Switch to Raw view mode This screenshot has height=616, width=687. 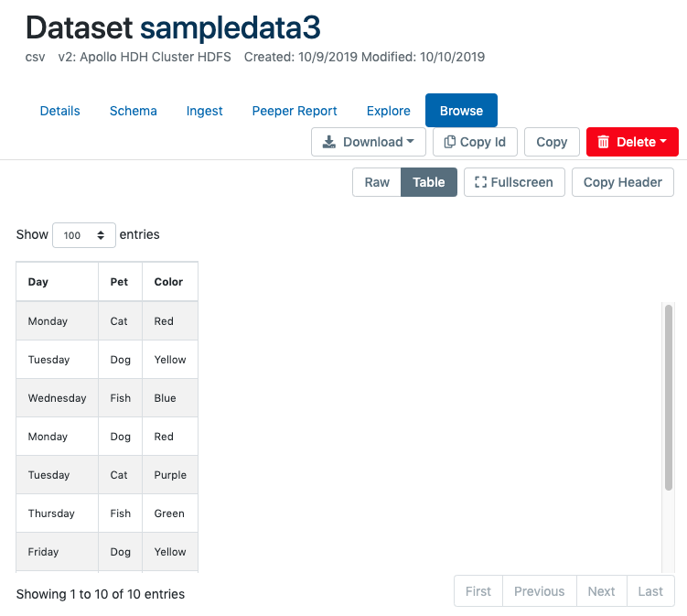(x=377, y=182)
